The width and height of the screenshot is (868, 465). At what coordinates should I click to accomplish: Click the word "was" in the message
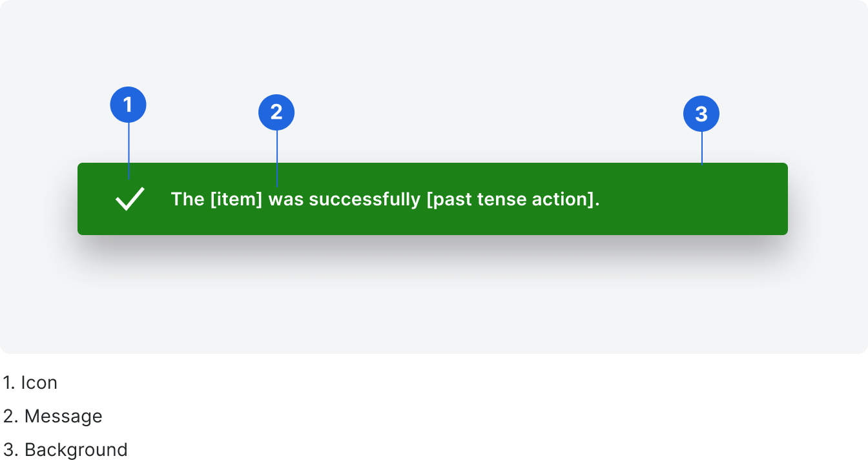(286, 200)
